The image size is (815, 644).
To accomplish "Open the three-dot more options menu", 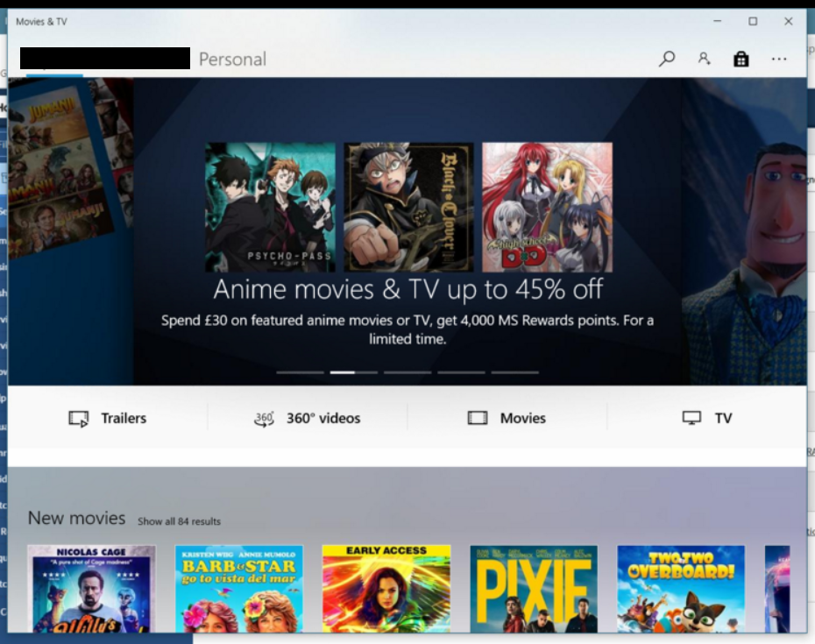I will 778,60.
